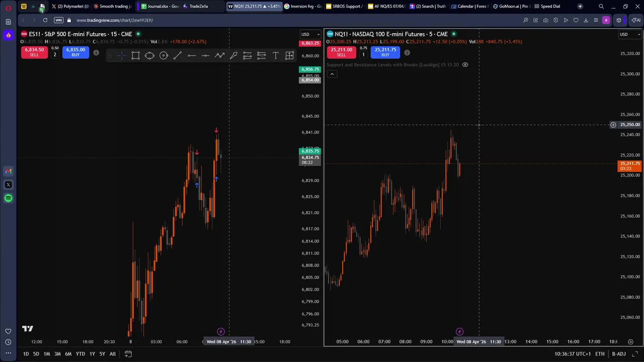
Task: Open browser downloads icon
Action: coord(586,20)
